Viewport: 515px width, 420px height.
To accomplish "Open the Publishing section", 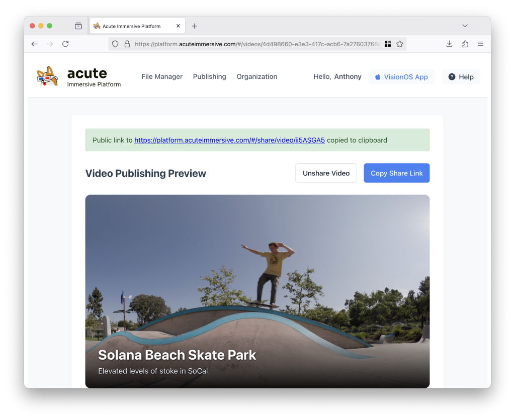I will tap(210, 76).
